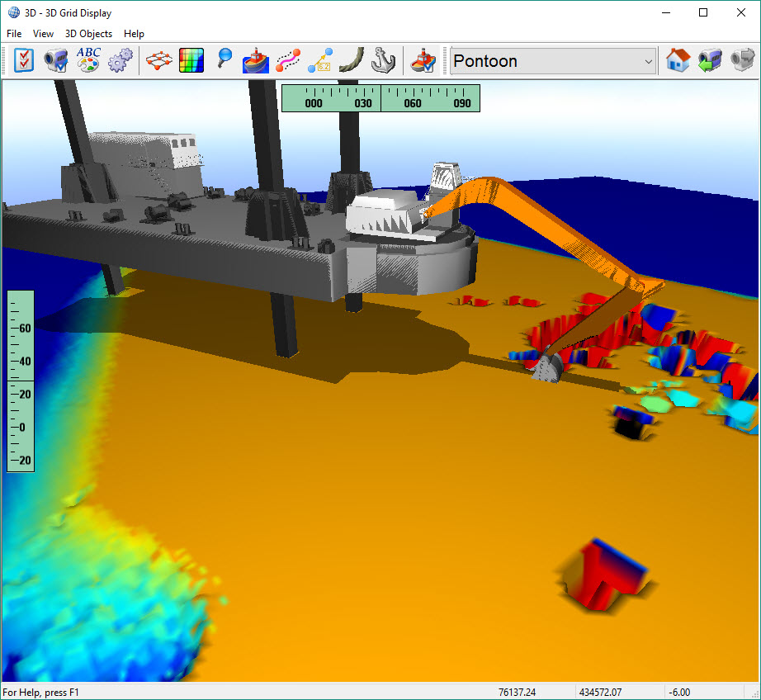761x700 pixels.
Task: Click the 76137.24 easting value in status bar
Action: click(x=517, y=693)
